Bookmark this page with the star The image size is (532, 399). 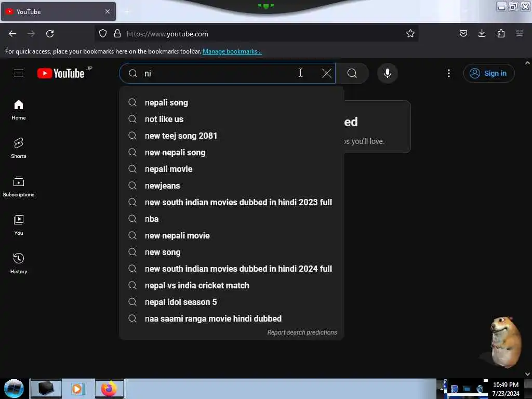tap(410, 33)
